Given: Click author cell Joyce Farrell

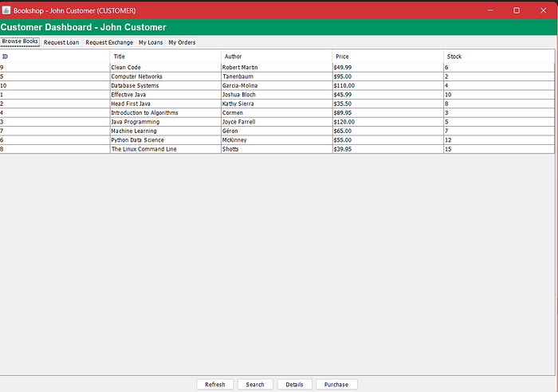Looking at the screenshot, I should pyautogui.click(x=277, y=122).
